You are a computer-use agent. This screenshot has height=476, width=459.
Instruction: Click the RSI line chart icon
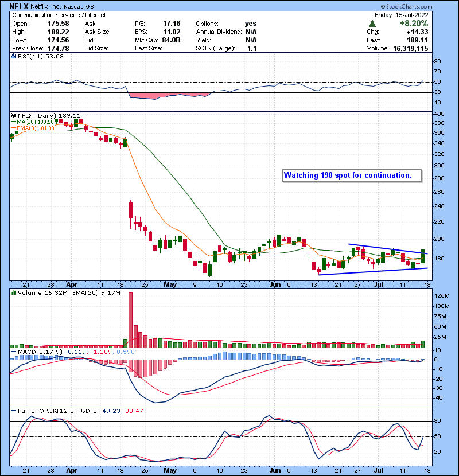(14, 56)
